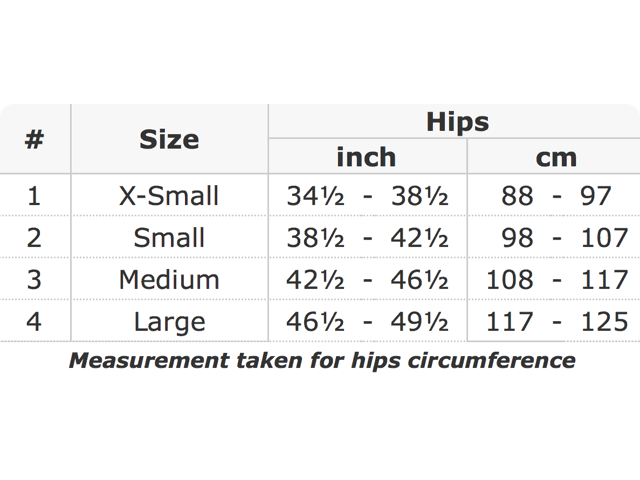Image resolution: width=640 pixels, height=480 pixels.
Task: Select the 98 - 107 cm cell
Action: pyautogui.click(x=556, y=237)
